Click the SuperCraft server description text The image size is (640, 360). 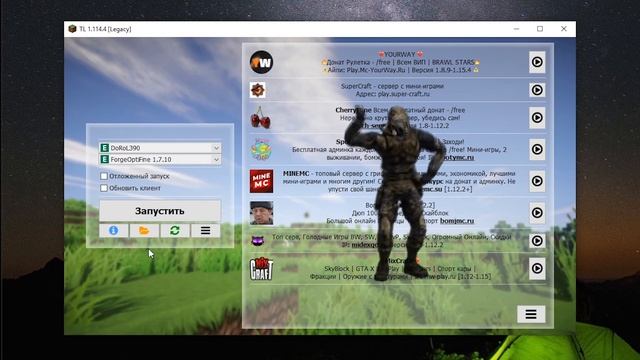pos(392,90)
